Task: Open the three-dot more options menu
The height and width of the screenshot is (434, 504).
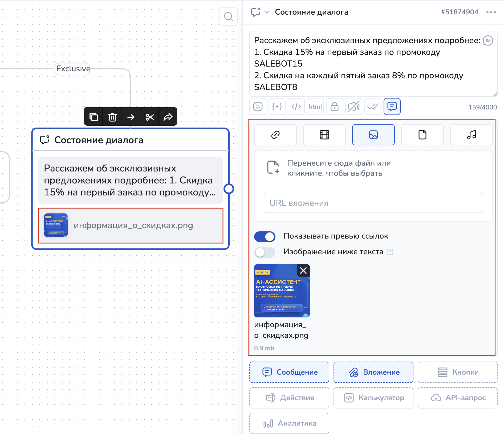Action: [491, 12]
